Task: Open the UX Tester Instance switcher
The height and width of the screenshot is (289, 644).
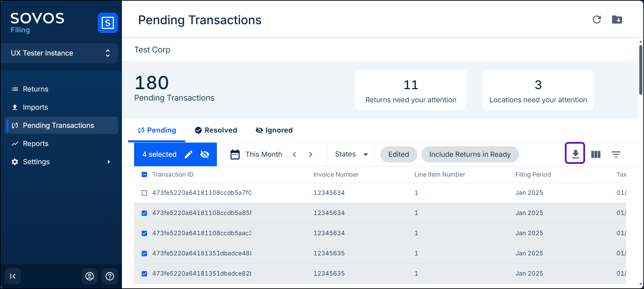Action: pos(59,53)
